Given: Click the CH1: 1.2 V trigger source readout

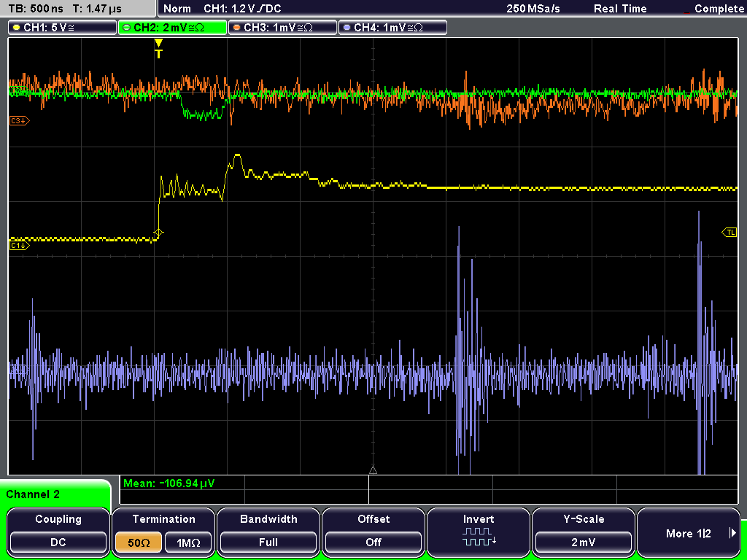Looking at the screenshot, I should point(242,9).
